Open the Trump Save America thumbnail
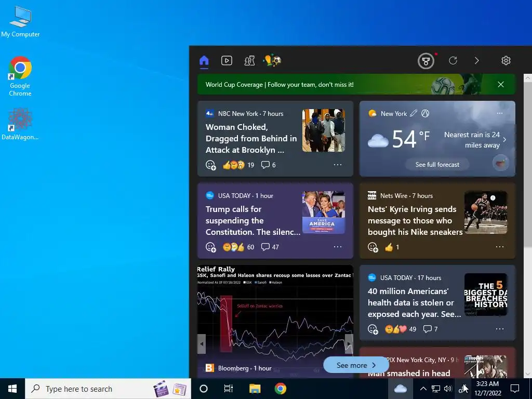 pyautogui.click(x=324, y=212)
